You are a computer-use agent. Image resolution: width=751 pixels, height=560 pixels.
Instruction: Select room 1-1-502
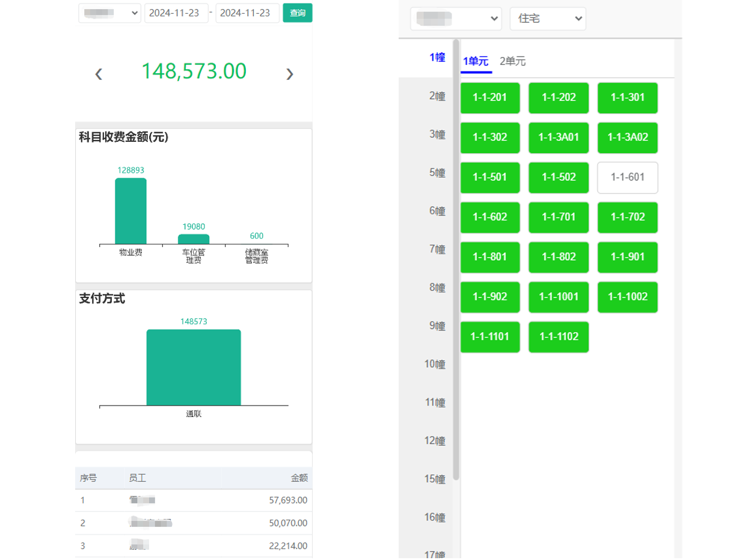coord(558,177)
